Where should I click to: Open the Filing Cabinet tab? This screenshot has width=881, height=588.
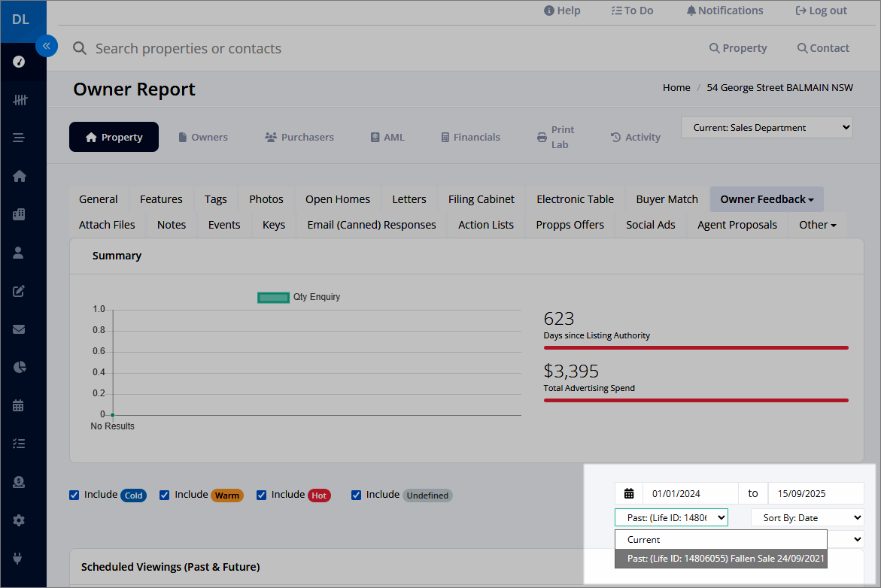pyautogui.click(x=481, y=199)
